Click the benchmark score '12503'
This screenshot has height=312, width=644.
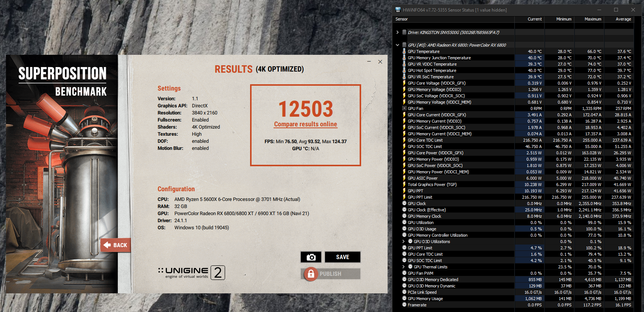[306, 109]
